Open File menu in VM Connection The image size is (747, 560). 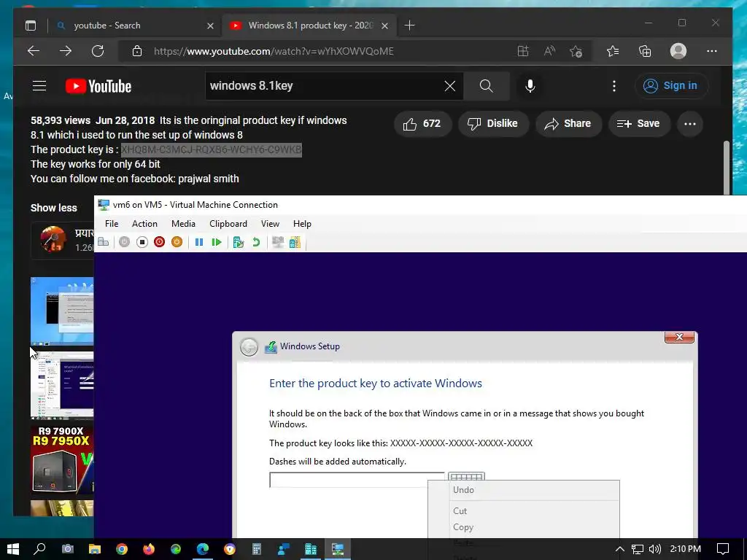tap(112, 224)
